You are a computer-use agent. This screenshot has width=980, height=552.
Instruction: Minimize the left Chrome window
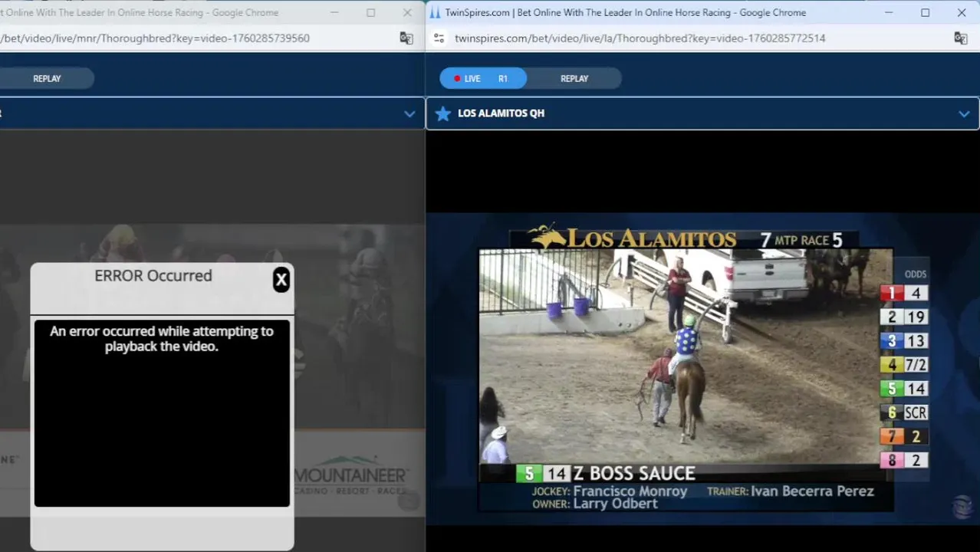[334, 13]
